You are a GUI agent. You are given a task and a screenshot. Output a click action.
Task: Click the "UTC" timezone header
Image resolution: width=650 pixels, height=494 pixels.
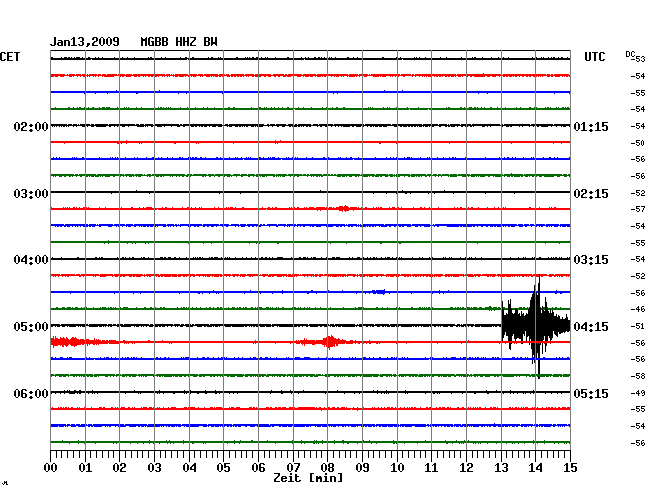coord(594,57)
